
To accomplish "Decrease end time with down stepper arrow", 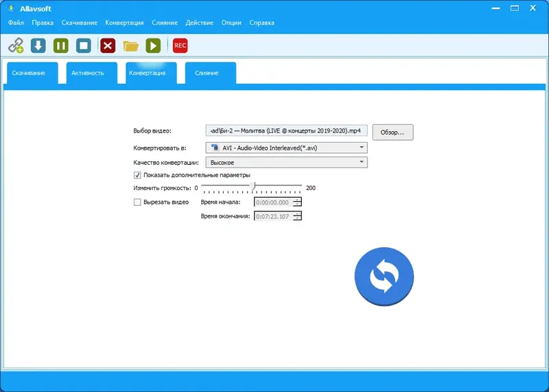I will click(297, 219).
